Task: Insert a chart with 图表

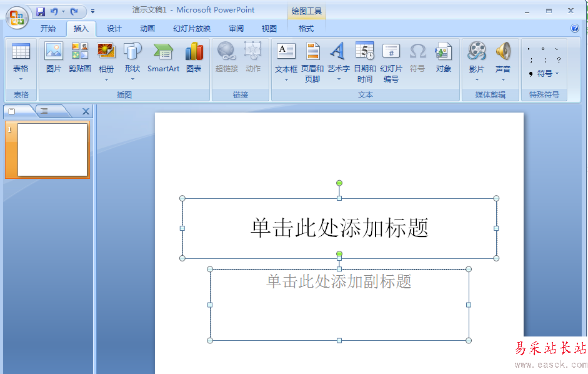Action: (194, 57)
